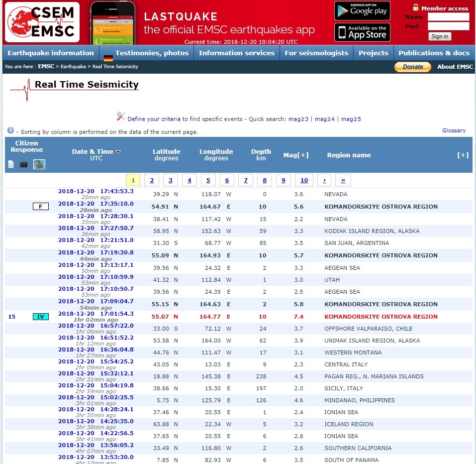Click the CSEM EMSC logo

42,23
